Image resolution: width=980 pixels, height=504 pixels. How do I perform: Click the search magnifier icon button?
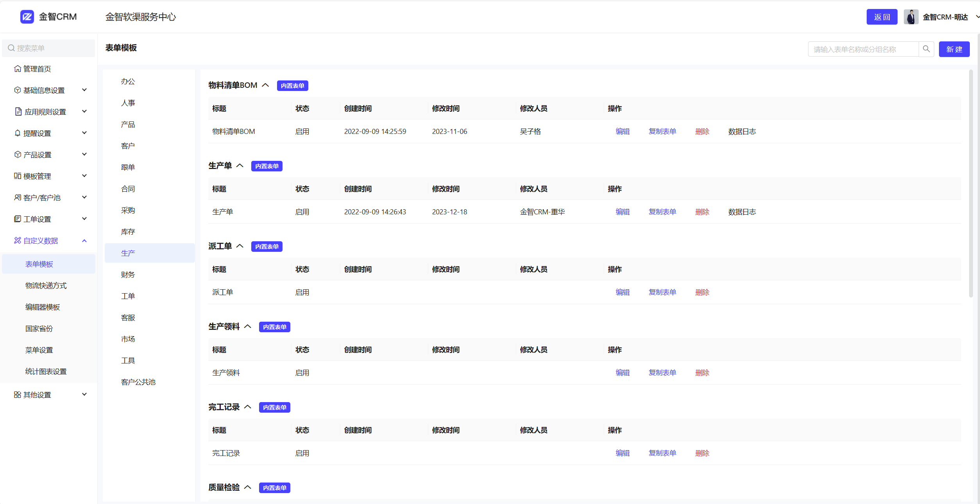coord(926,49)
